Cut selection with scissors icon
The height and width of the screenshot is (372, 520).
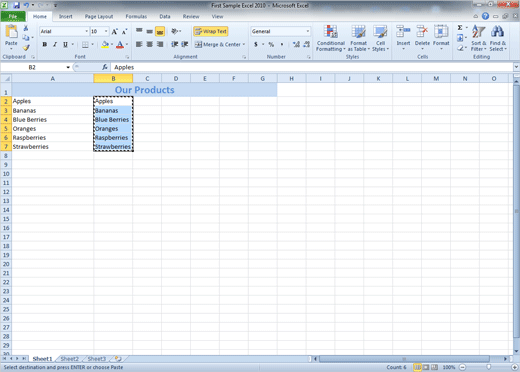(26, 28)
